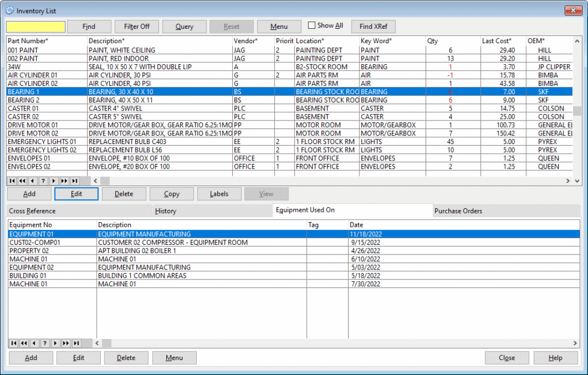Toggle the Filter Off button

click(136, 26)
